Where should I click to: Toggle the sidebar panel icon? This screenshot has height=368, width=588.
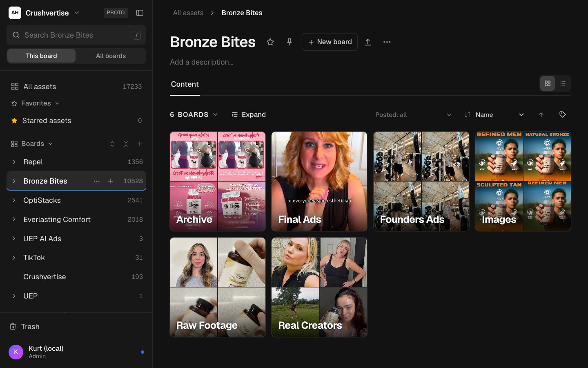[140, 13]
